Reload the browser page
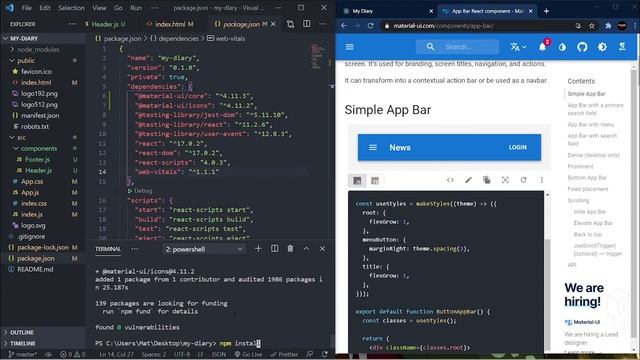640x360 pixels. click(x=370, y=25)
